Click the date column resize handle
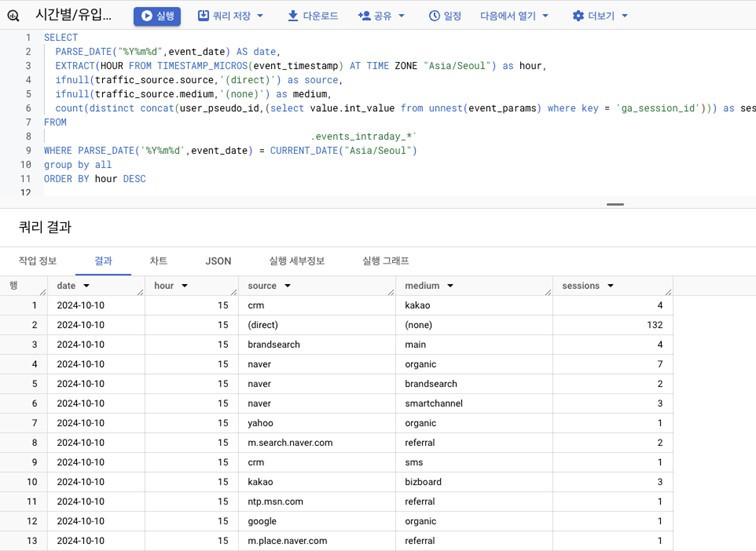The image size is (756, 551). pyautogui.click(x=43, y=292)
